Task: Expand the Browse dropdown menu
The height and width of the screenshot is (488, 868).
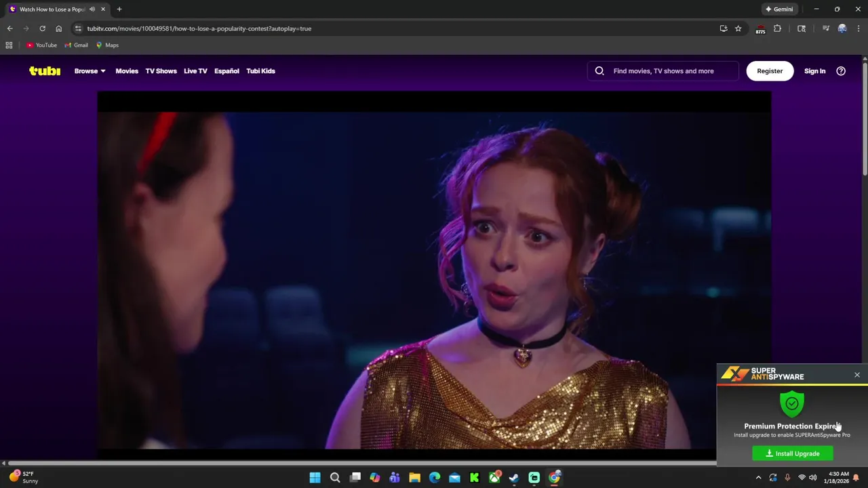Action: [90, 70]
